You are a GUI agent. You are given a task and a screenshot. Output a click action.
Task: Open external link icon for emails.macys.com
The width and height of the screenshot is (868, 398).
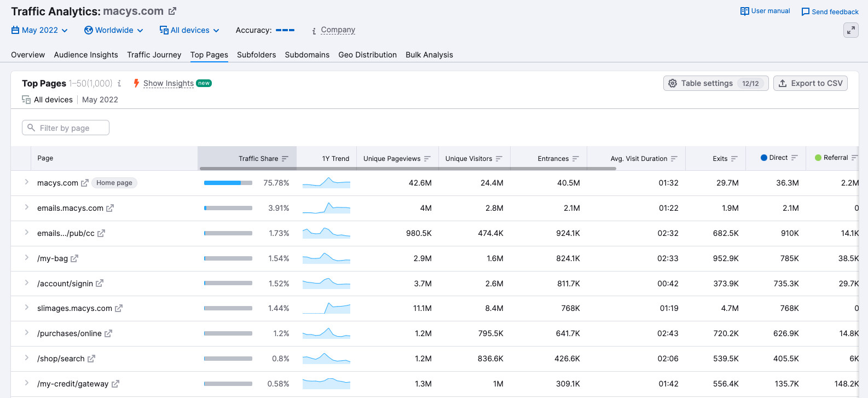coord(110,208)
